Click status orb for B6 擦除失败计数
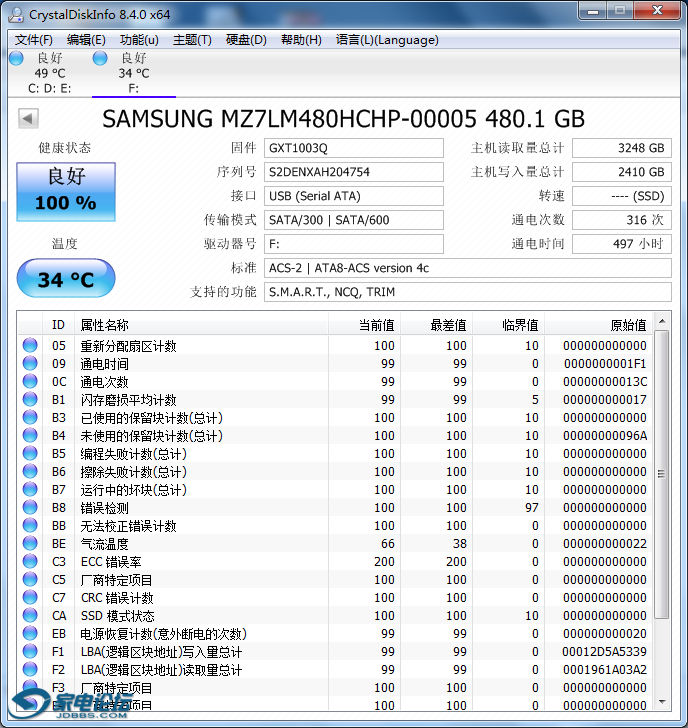 pyautogui.click(x=30, y=471)
